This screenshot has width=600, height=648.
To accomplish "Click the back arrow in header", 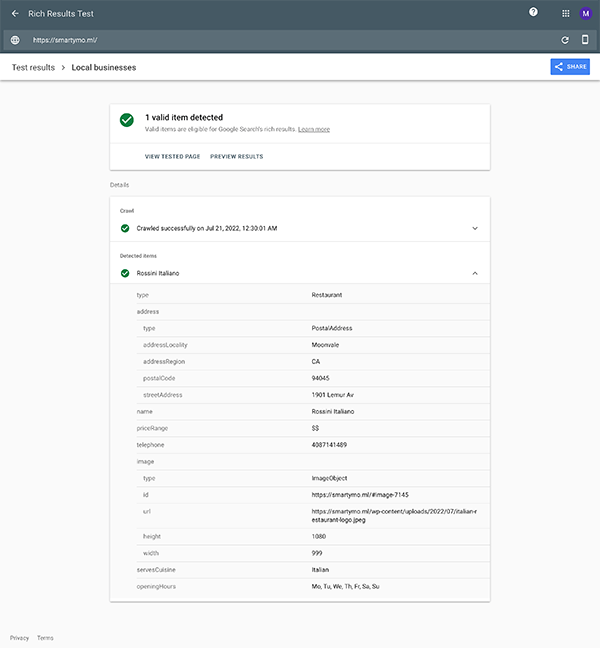I will click(x=15, y=14).
